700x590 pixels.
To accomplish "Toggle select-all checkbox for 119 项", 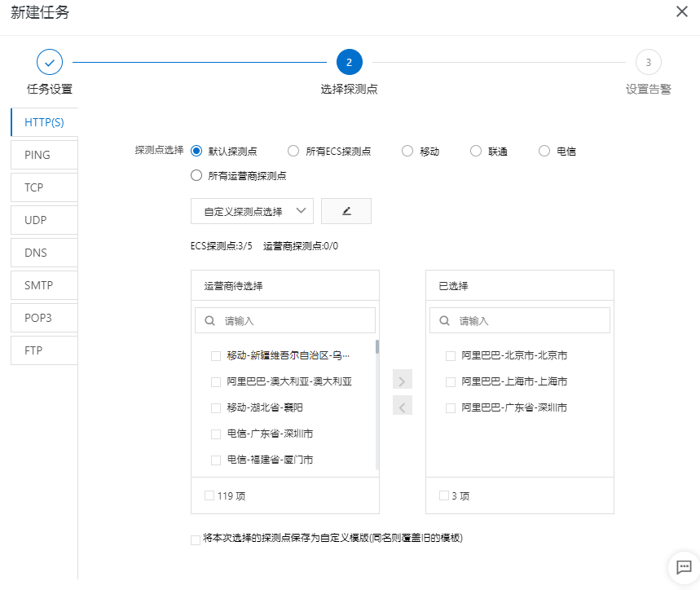I will point(210,495).
